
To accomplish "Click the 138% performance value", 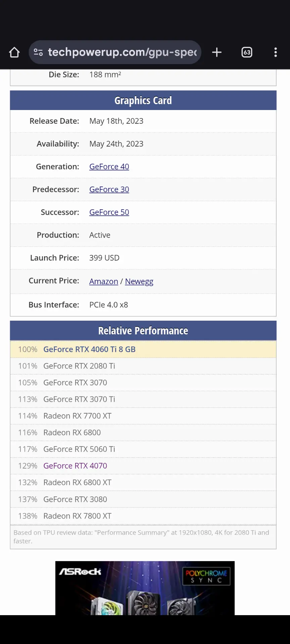I will [28, 516].
